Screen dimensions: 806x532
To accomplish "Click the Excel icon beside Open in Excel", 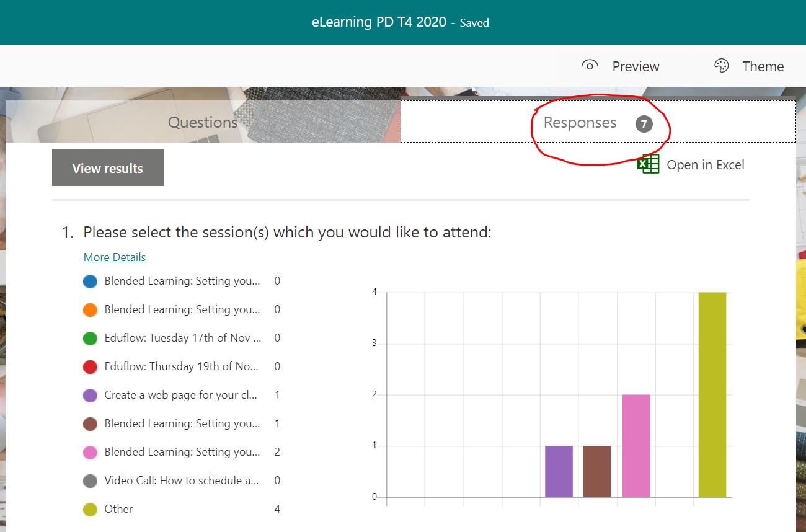I will coord(648,164).
